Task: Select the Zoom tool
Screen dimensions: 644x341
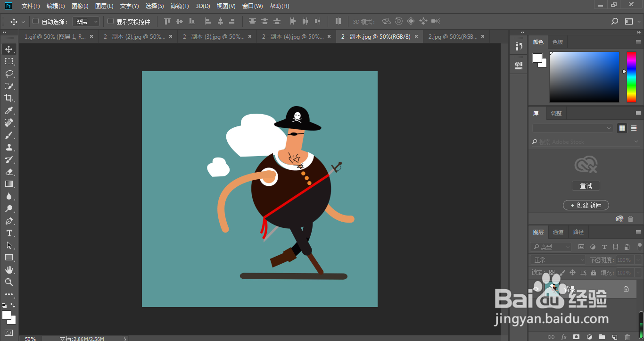Action: pos(9,282)
